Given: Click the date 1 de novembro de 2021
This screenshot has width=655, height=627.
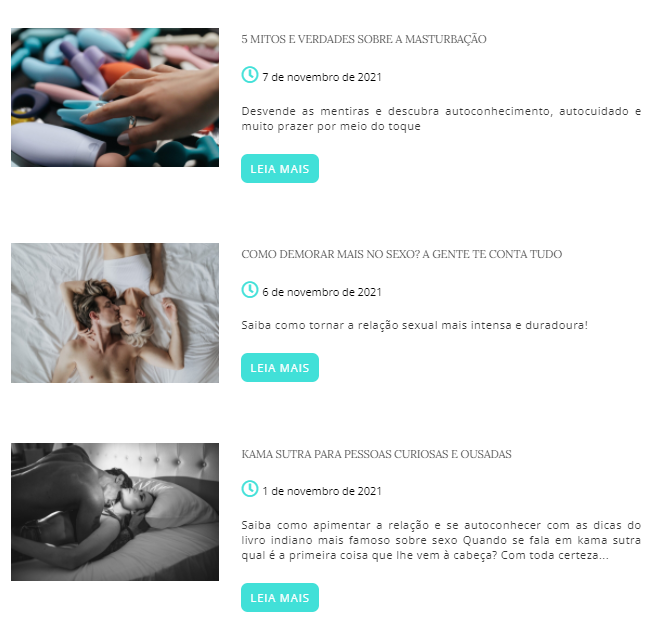Looking at the screenshot, I should (322, 491).
